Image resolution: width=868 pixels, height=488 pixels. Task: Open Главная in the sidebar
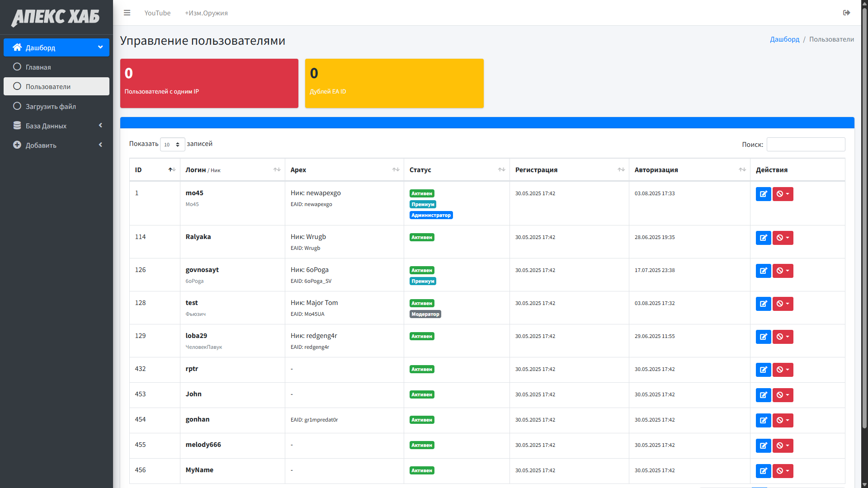coord(38,67)
